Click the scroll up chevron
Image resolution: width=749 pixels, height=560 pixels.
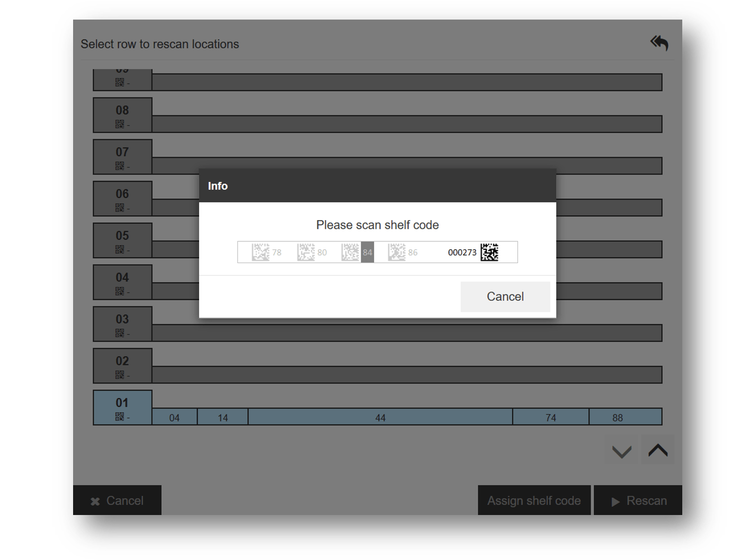click(x=658, y=450)
